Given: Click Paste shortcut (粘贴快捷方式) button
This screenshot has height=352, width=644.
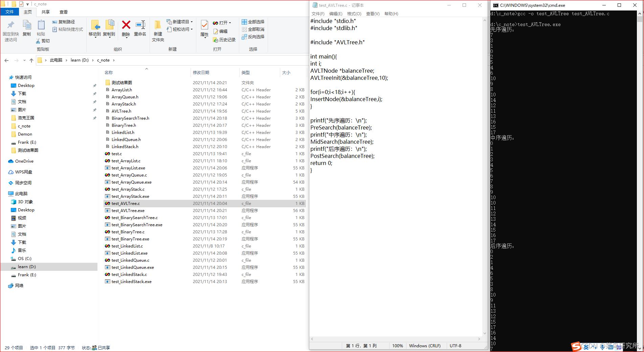Looking at the screenshot, I should pos(68,29).
